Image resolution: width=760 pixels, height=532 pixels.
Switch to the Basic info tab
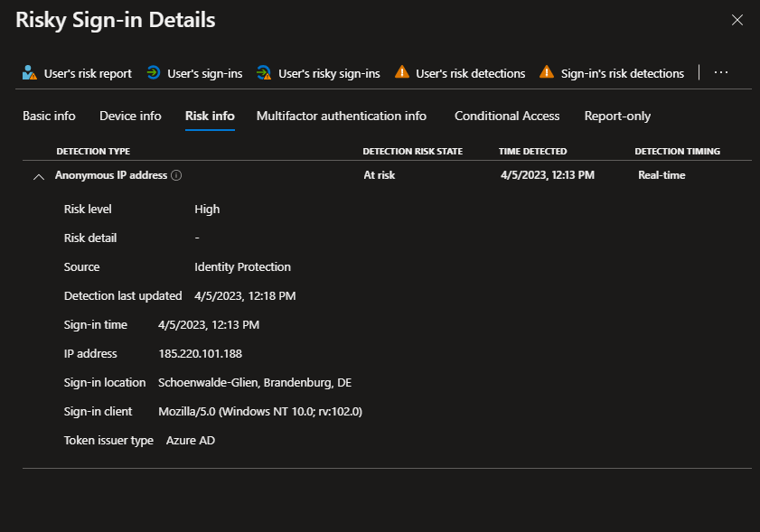49,116
